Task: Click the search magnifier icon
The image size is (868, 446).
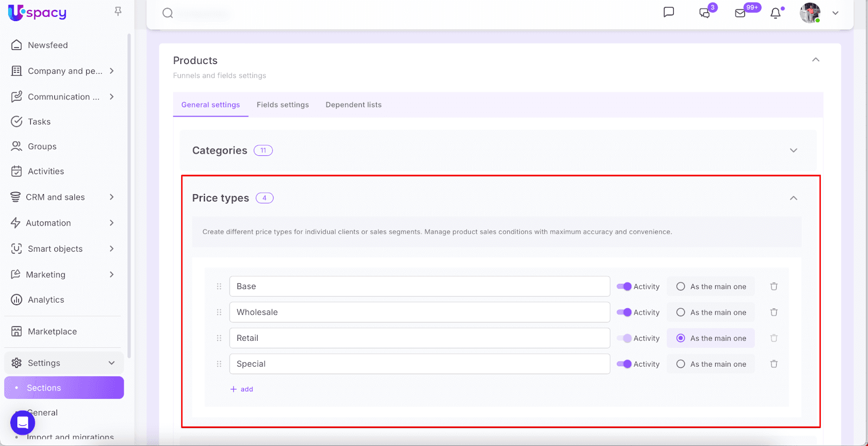Action: point(168,13)
